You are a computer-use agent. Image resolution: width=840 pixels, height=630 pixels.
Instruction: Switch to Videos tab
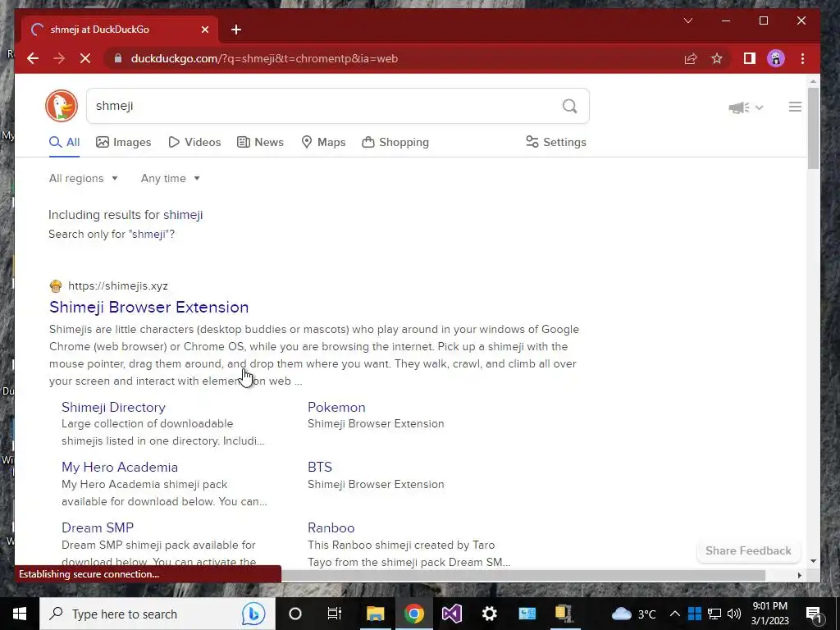tap(194, 142)
